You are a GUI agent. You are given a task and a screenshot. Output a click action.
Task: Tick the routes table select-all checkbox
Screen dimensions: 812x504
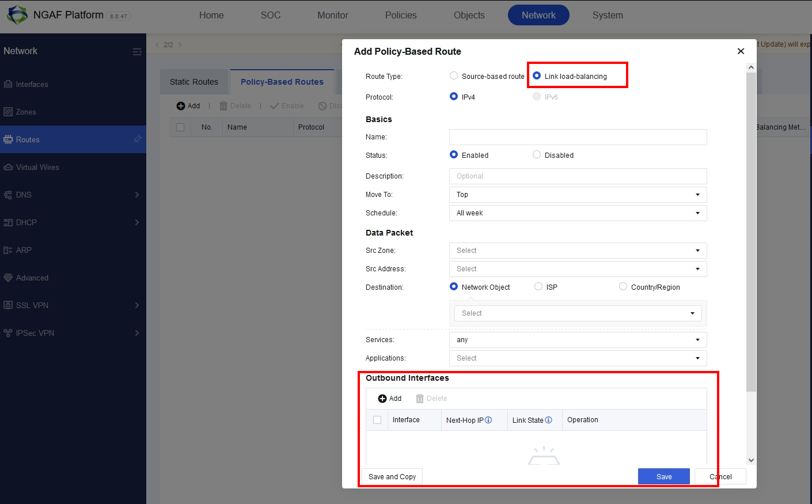point(180,127)
